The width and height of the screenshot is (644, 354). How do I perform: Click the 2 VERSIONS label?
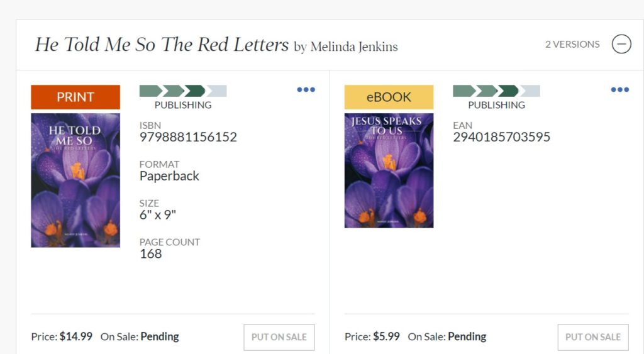point(572,45)
